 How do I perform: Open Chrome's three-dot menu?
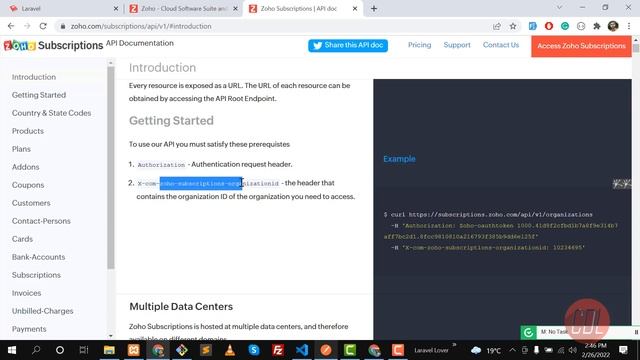629,26
